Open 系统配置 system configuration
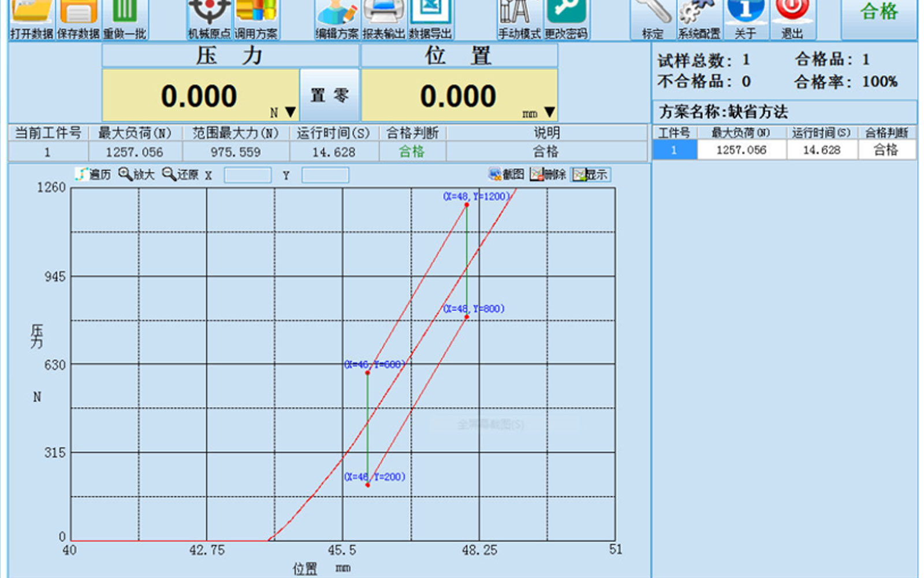The width and height of the screenshot is (924, 578). point(699,20)
